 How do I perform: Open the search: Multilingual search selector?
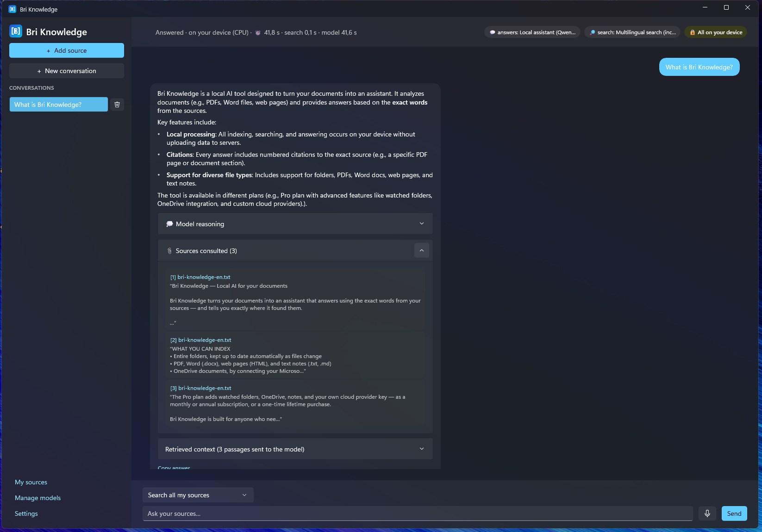632,32
